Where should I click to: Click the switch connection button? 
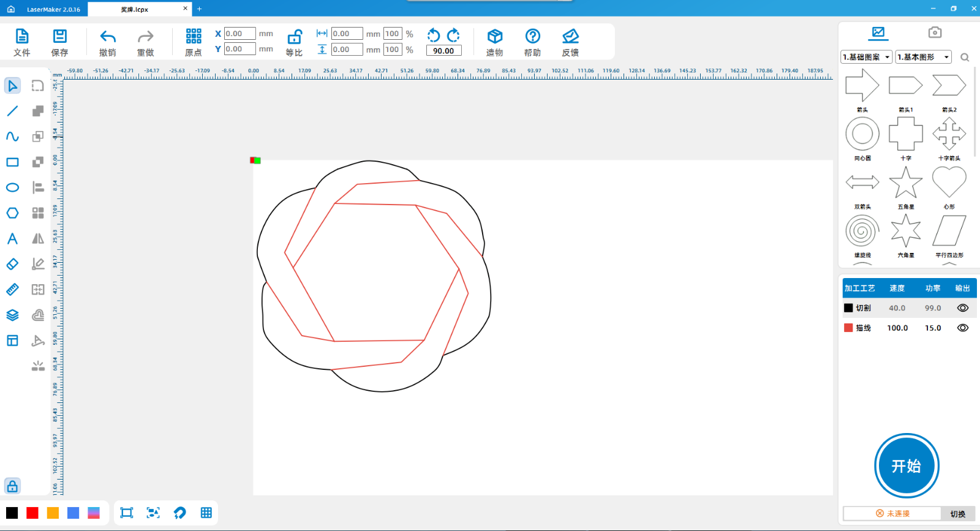(957, 514)
